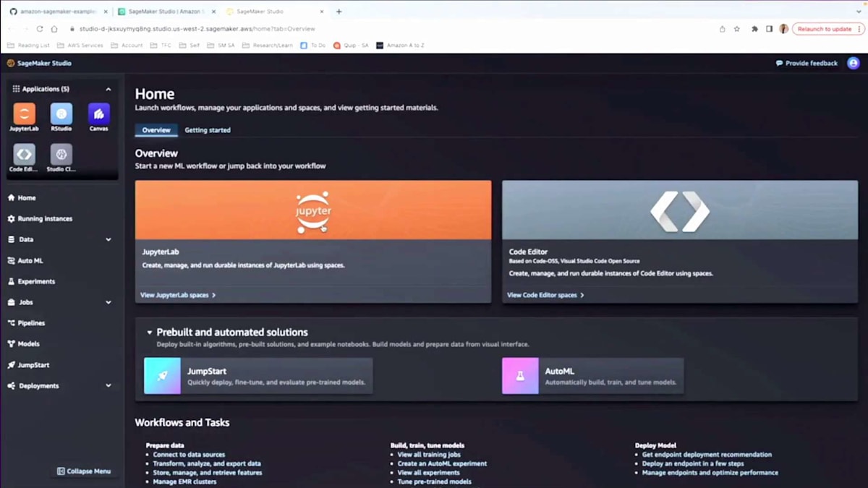Click Store, manage, and retrieve features link
The image size is (868, 488).
pyautogui.click(x=208, y=473)
